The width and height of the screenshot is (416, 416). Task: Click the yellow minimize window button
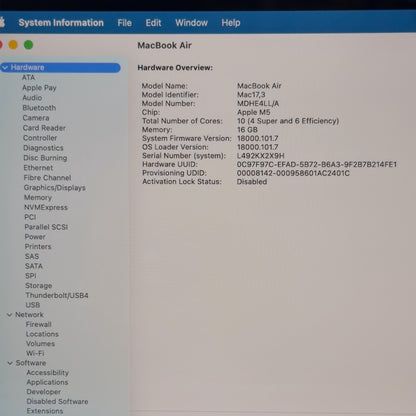(13, 45)
